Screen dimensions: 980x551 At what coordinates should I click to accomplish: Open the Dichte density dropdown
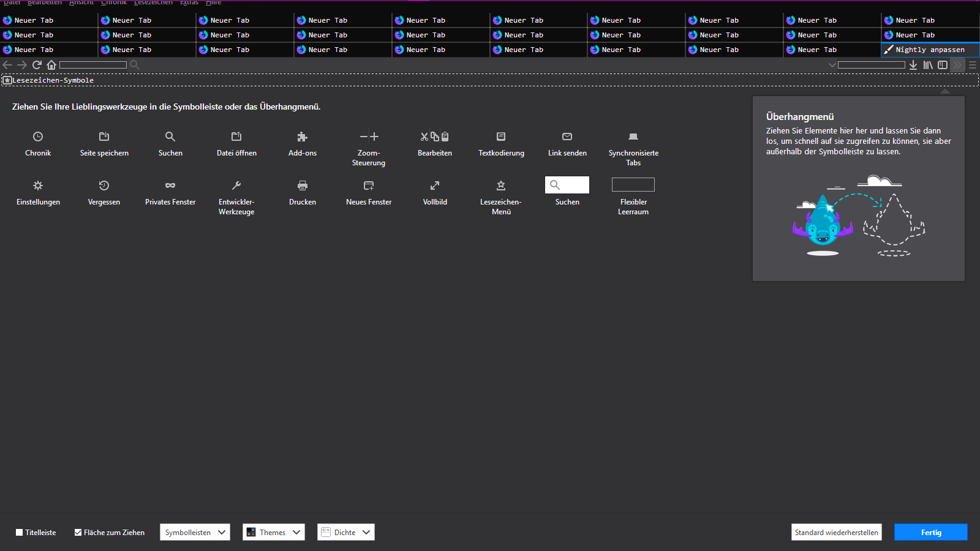pyautogui.click(x=345, y=533)
